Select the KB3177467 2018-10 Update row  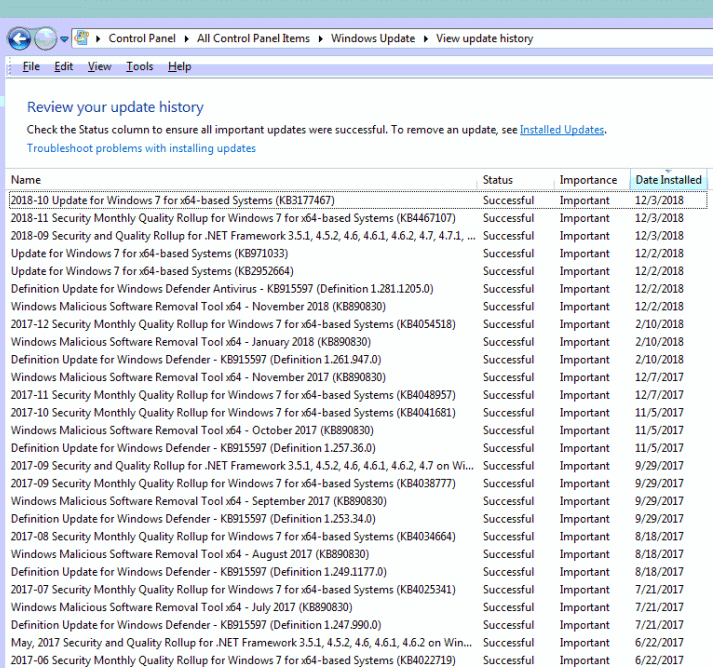(x=357, y=200)
